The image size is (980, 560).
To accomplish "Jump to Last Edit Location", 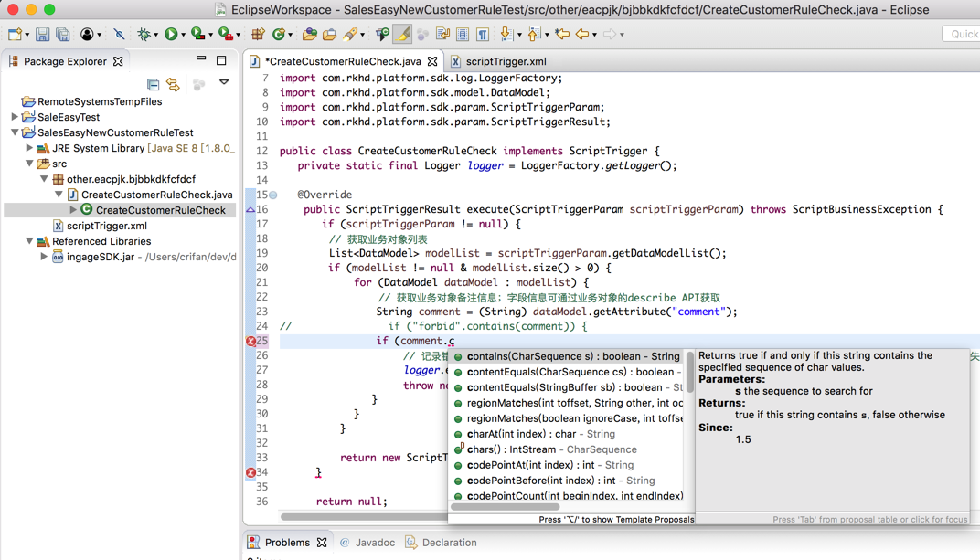I will click(x=562, y=35).
